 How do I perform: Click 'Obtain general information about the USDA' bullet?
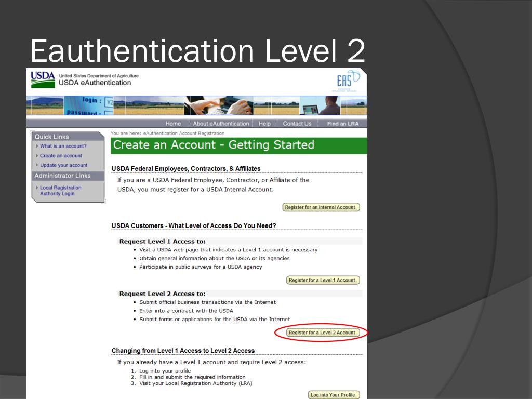pyautogui.click(x=215, y=259)
